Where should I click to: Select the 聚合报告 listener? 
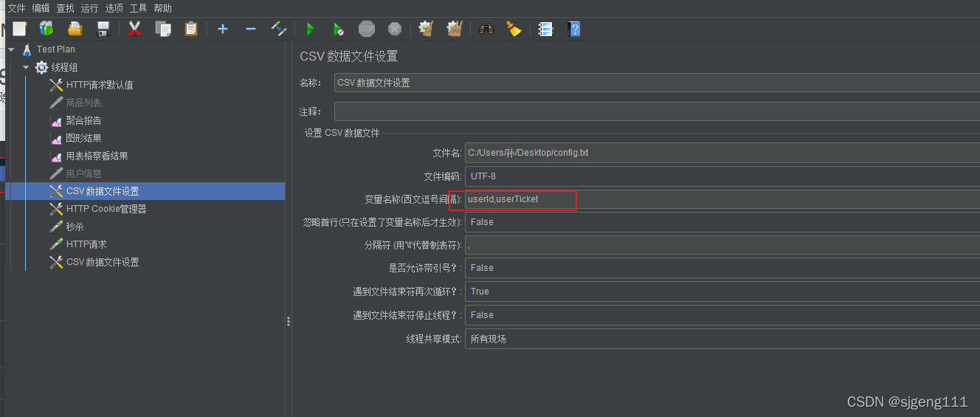(x=83, y=120)
